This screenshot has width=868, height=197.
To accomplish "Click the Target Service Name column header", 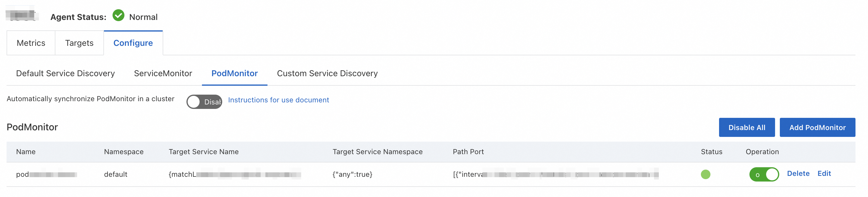I will 203,152.
